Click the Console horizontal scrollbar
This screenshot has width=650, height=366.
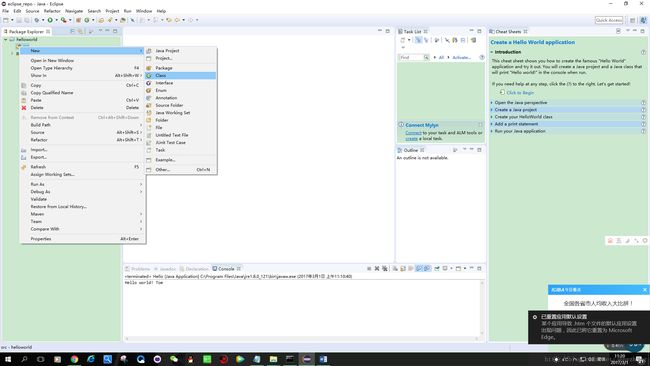click(302, 339)
